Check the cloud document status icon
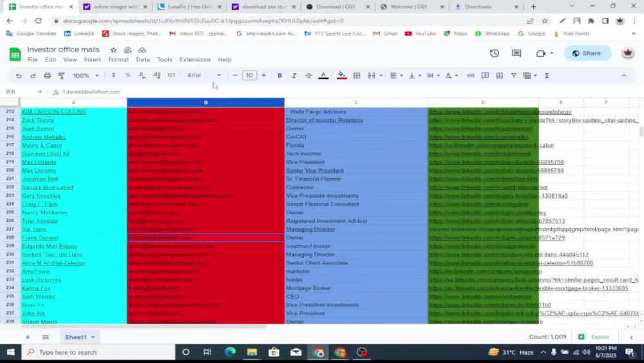The height and width of the screenshot is (363, 644). tap(142, 50)
